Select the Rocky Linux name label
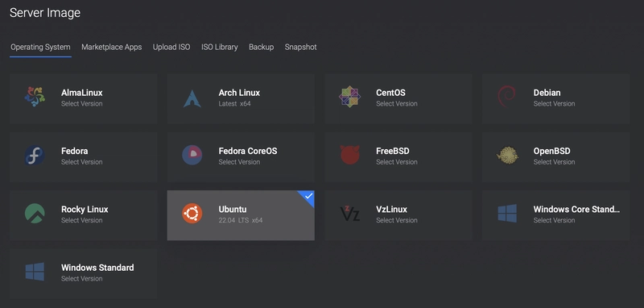The width and height of the screenshot is (644, 308). tap(85, 210)
